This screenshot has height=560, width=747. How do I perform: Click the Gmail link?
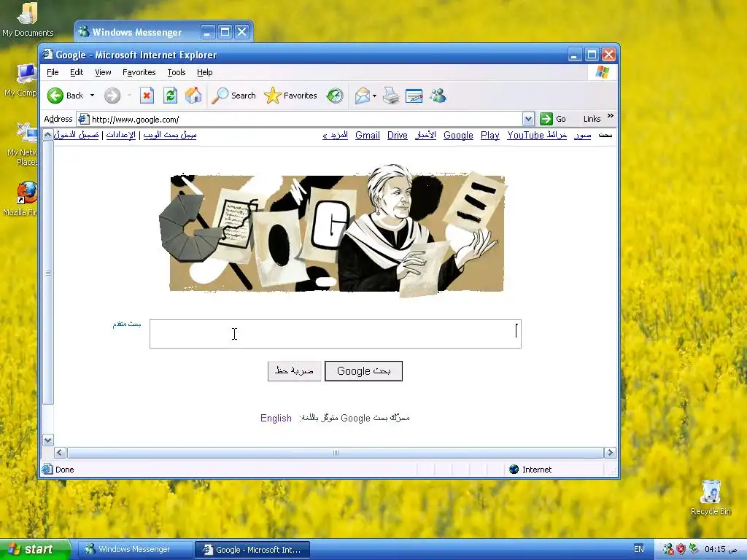[x=368, y=135]
